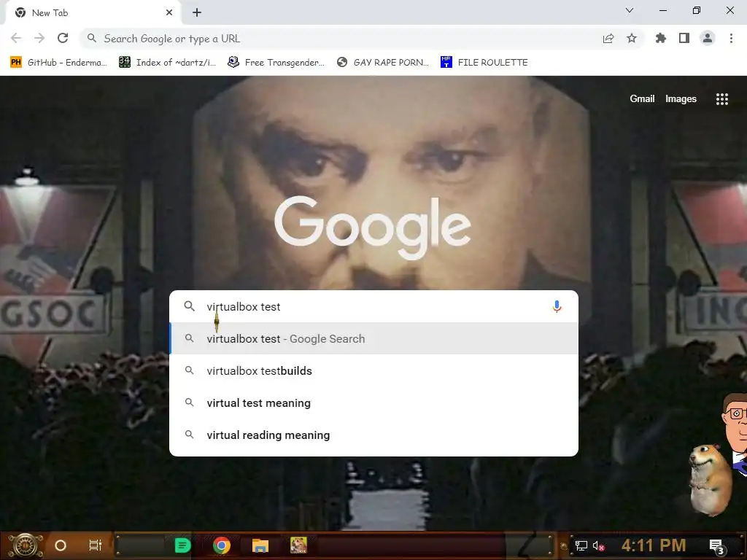Bookmark this tab with the star icon
Image resolution: width=747 pixels, height=560 pixels.
click(x=632, y=38)
